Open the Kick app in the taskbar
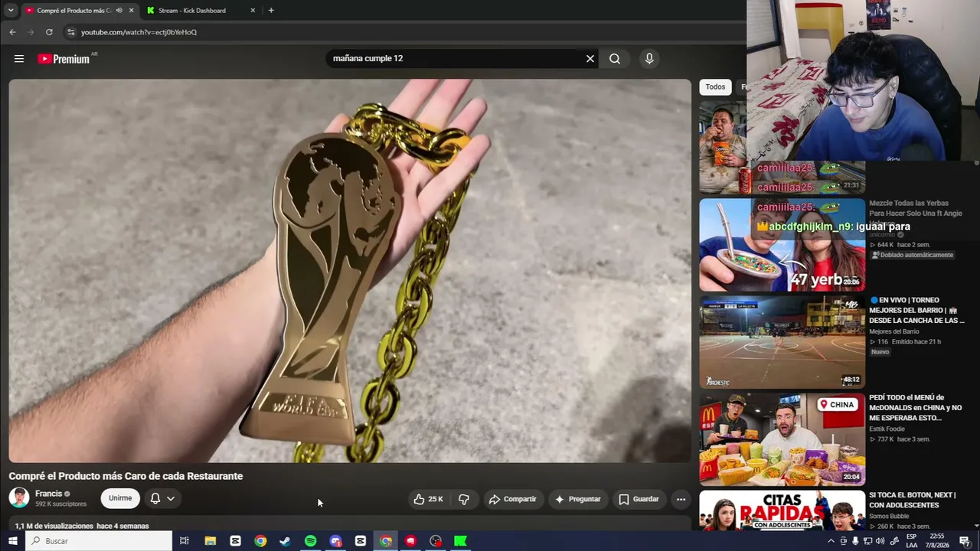 [x=461, y=541]
